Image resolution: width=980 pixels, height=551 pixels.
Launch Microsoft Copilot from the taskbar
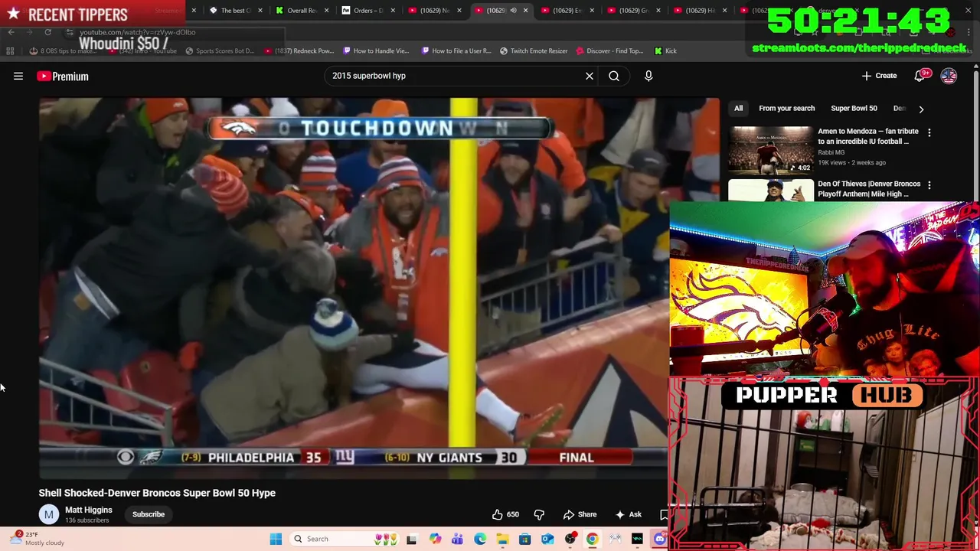435,539
